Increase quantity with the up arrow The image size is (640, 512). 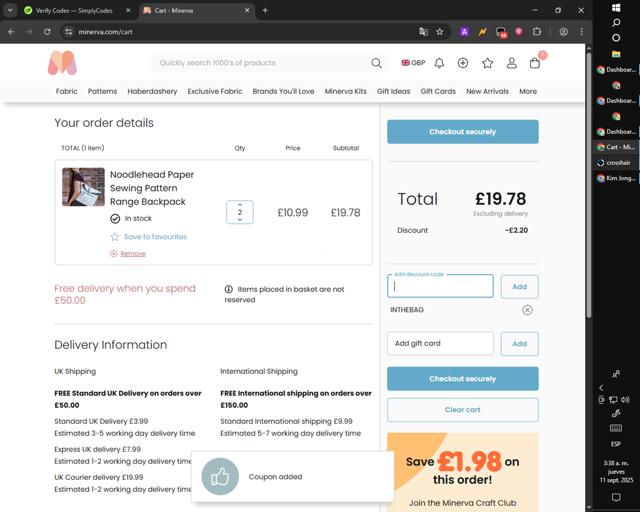[240, 204]
